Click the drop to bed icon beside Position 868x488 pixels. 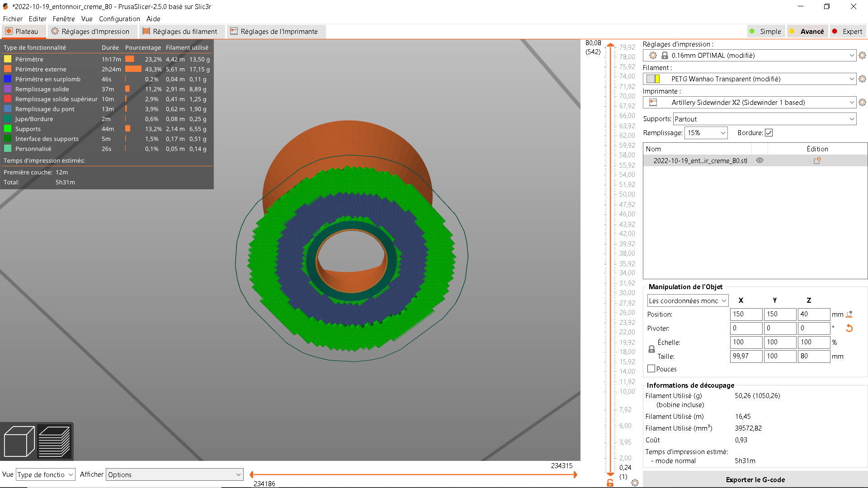coord(849,314)
